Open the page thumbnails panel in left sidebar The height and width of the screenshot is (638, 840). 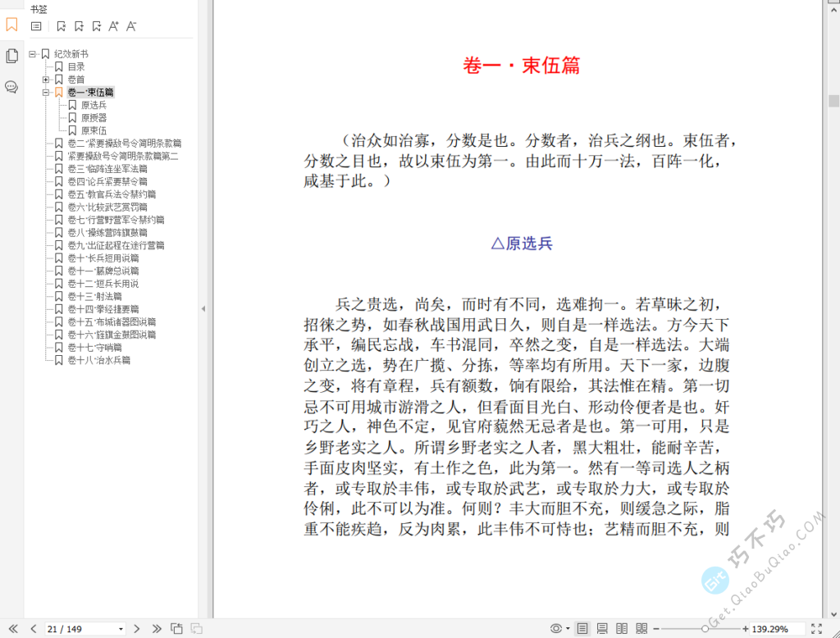(x=11, y=55)
